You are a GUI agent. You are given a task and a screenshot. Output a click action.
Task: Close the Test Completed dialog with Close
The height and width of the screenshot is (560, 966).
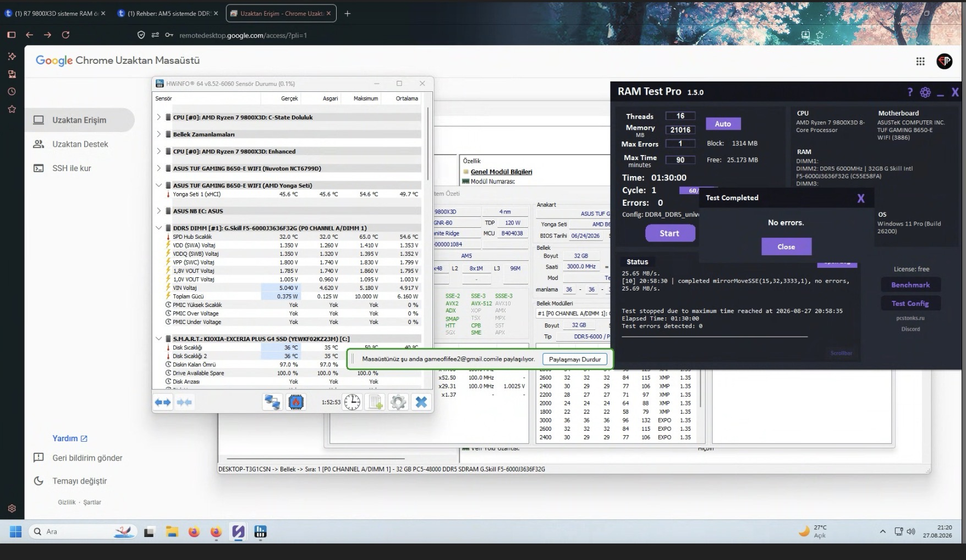(x=786, y=246)
